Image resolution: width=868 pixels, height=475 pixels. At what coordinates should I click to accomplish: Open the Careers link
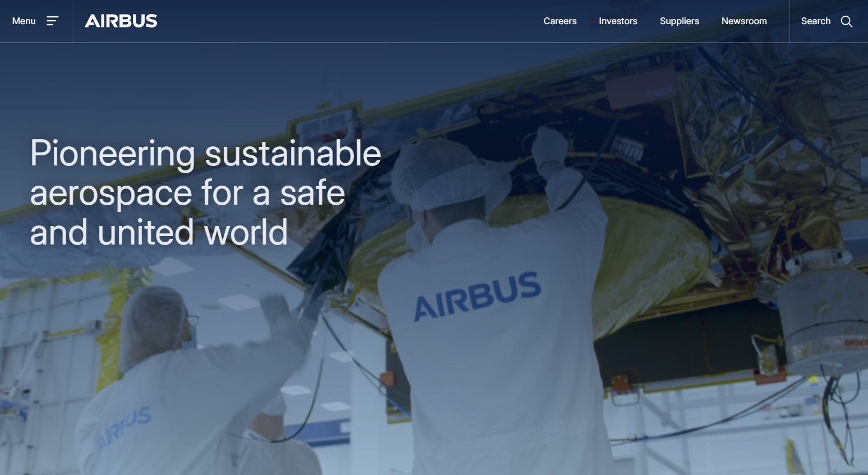point(560,21)
